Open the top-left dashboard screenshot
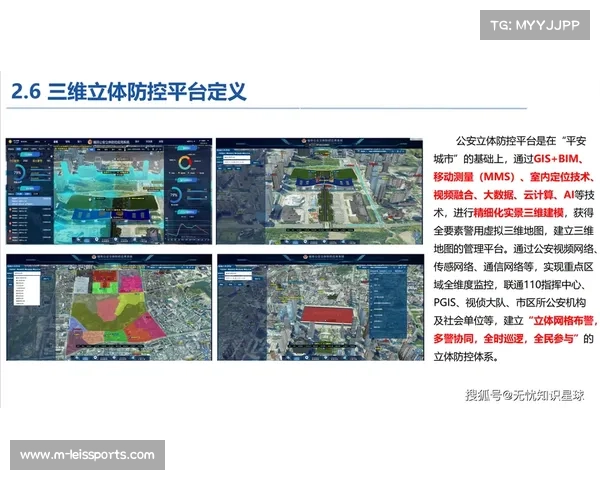The image size is (600, 480). [107, 191]
